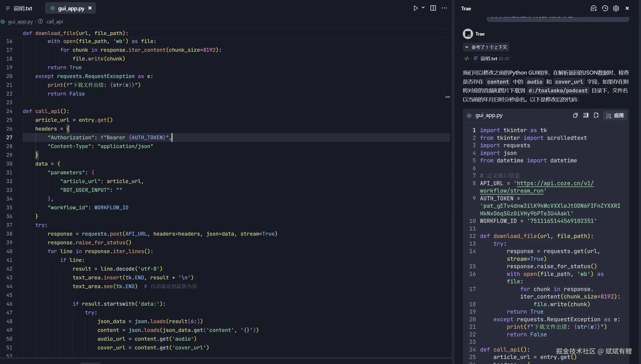The width and height of the screenshot is (641, 364).
Task: Open editor more actions ellipsis menu
Action: pos(444,8)
